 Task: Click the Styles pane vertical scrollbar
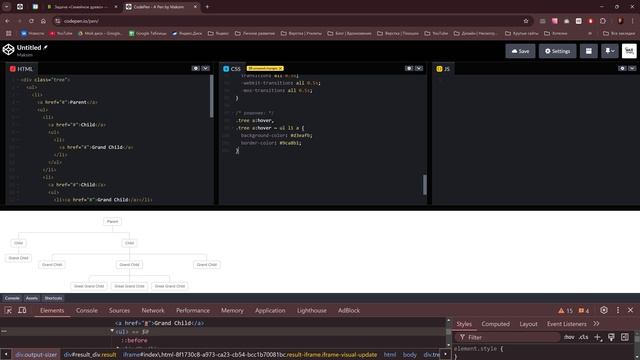[x=637, y=338]
